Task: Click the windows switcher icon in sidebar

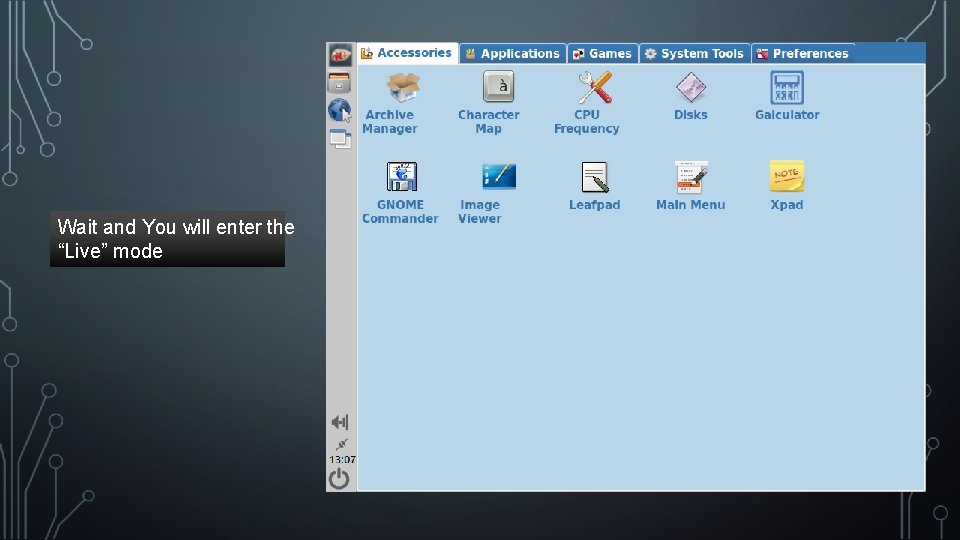Action: point(340,139)
